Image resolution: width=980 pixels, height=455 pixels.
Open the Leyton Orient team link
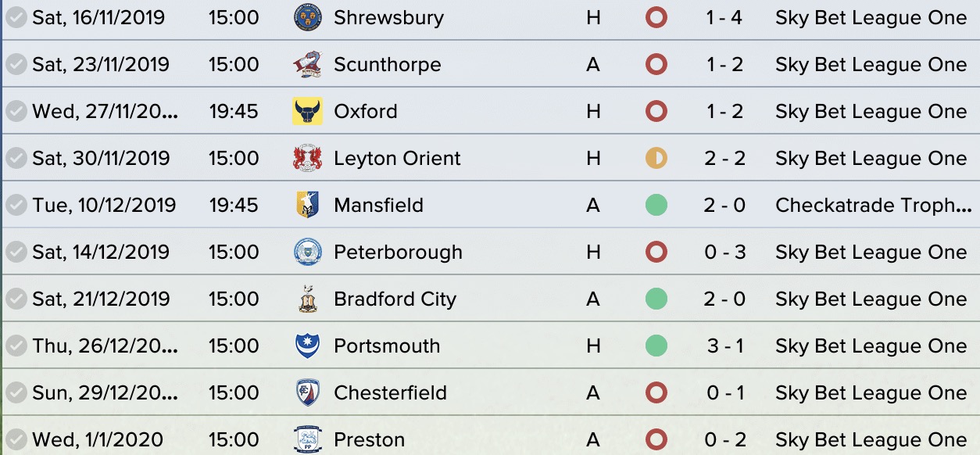[397, 158]
